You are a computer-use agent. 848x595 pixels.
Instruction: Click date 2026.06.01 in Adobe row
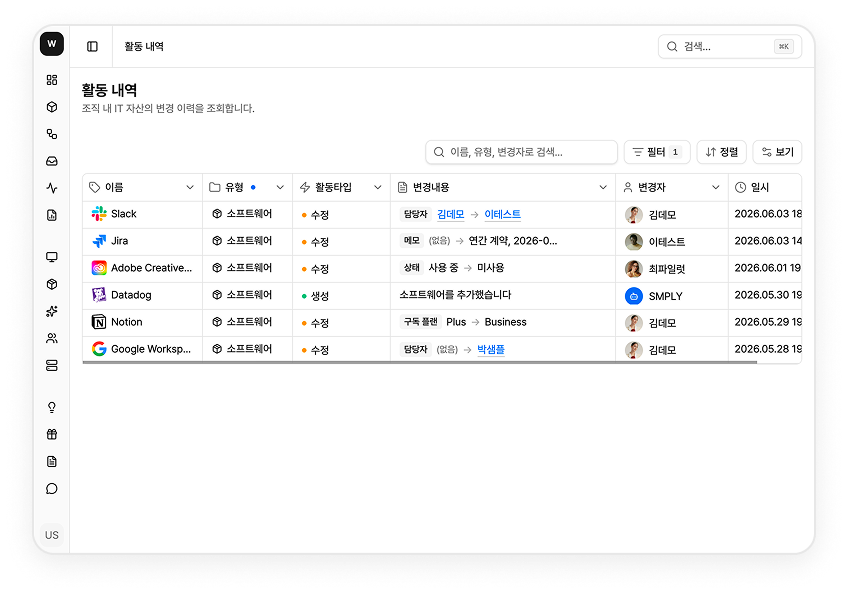[x=767, y=268]
